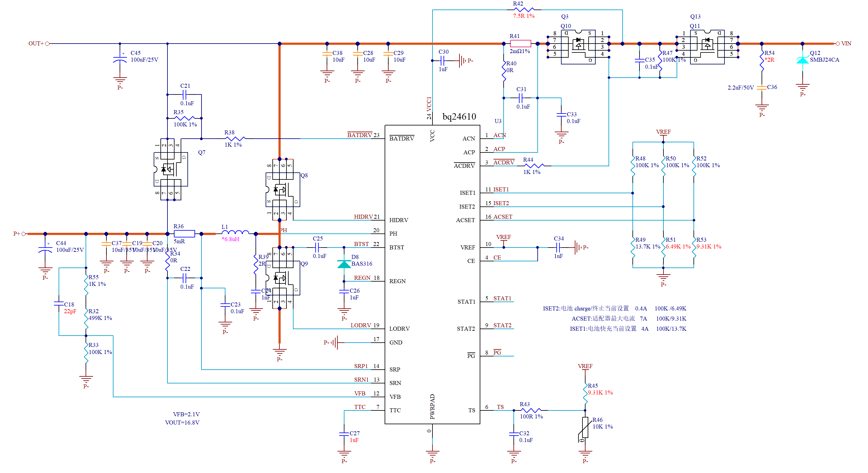Screen dimensions: 868x473
Task: Click the 7.5R 1% value text
Action: click(x=524, y=16)
